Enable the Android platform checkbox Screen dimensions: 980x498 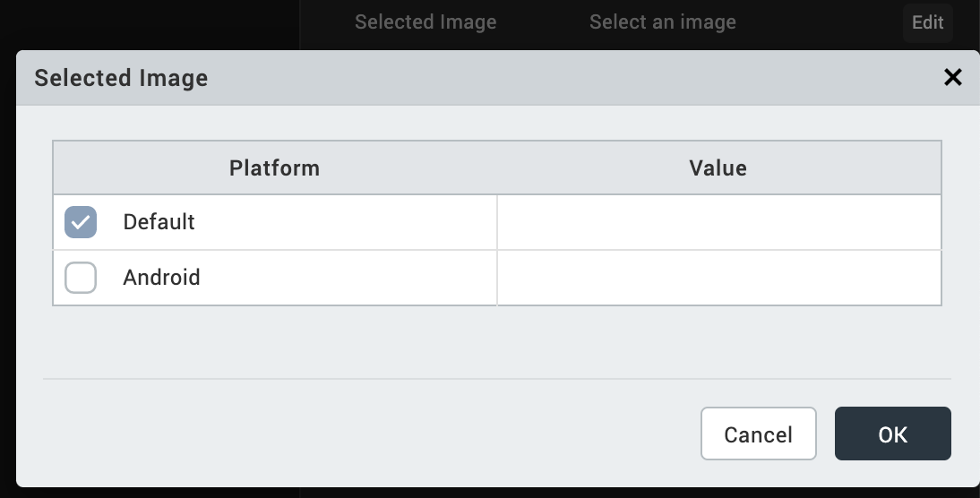[x=81, y=278]
